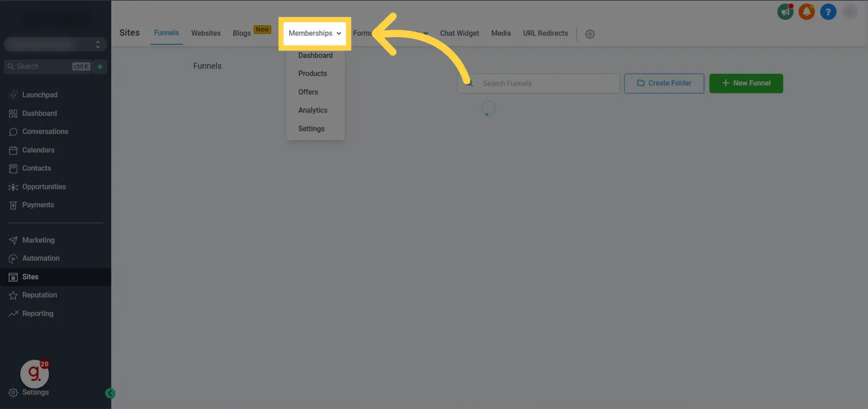Focus the sidebar Search box
Image resolution: width=868 pixels, height=409 pixels.
coord(48,66)
